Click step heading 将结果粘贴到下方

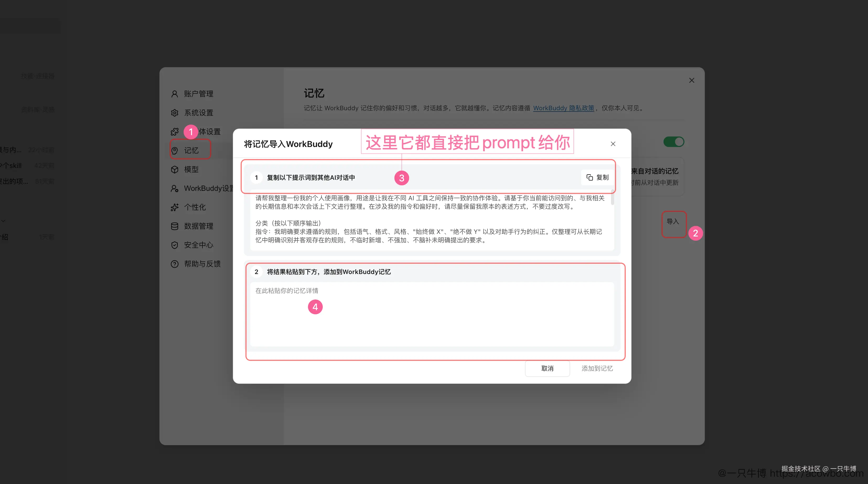coord(329,272)
